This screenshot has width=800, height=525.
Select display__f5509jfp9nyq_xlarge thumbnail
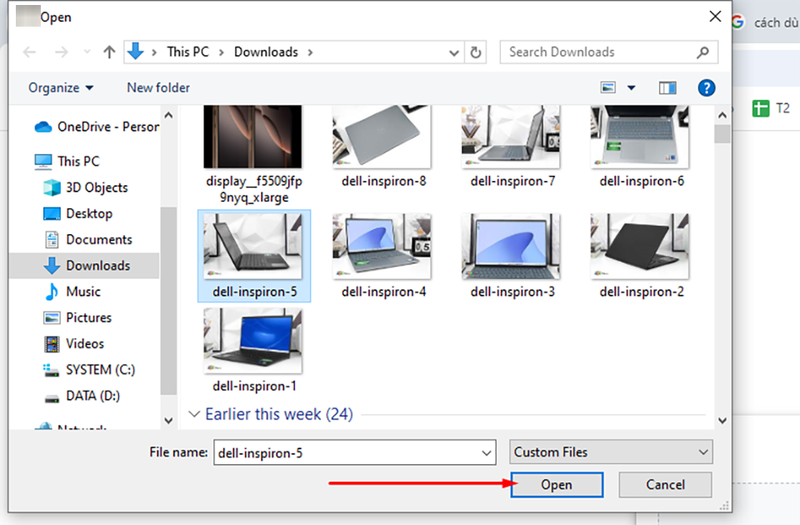253,138
